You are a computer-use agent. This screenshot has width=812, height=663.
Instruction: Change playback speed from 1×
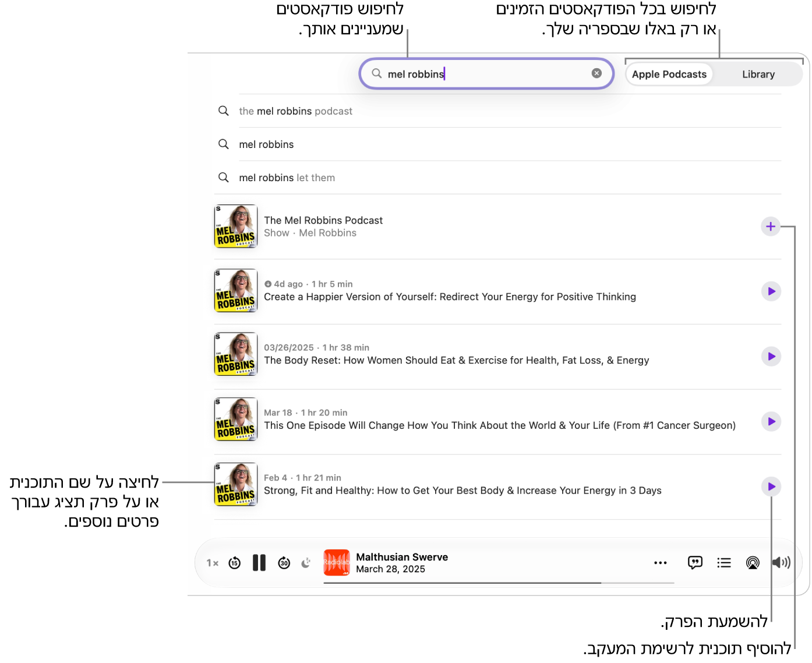(212, 563)
